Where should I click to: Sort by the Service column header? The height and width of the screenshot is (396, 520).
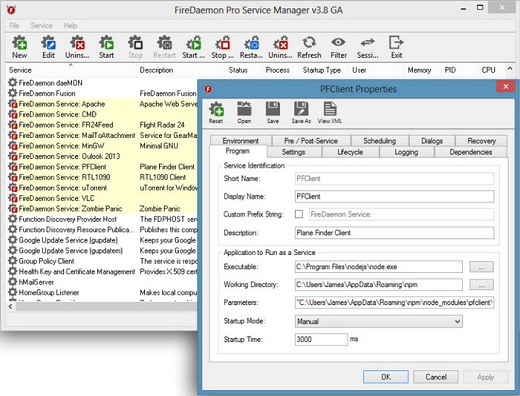tap(71, 70)
